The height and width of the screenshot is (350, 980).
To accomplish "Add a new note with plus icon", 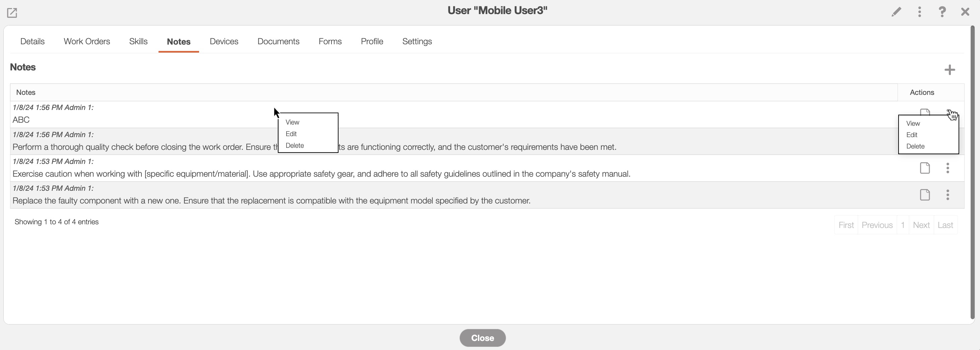I will 950,70.
